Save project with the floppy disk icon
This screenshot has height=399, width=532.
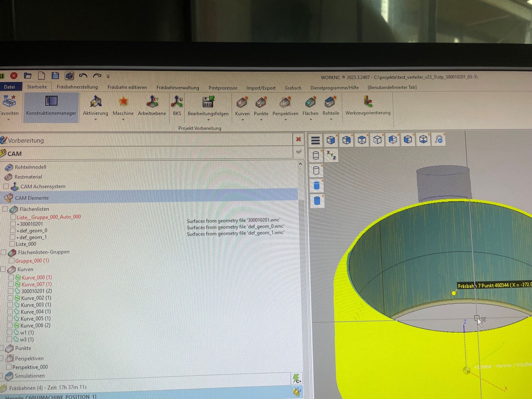point(55,76)
